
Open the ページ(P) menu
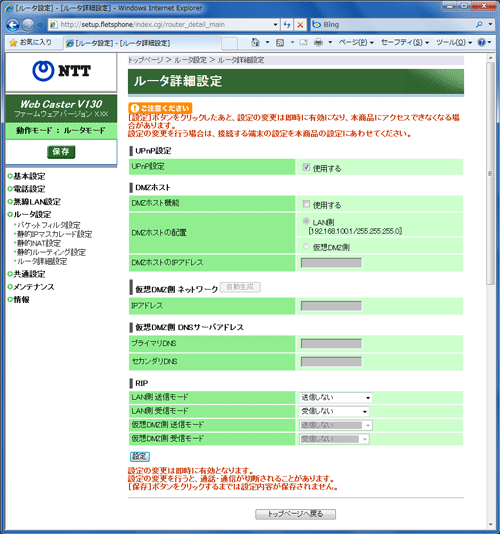pos(356,43)
